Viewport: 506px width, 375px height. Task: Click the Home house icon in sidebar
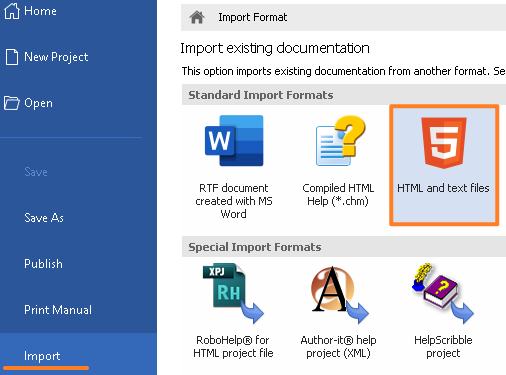click(x=12, y=11)
